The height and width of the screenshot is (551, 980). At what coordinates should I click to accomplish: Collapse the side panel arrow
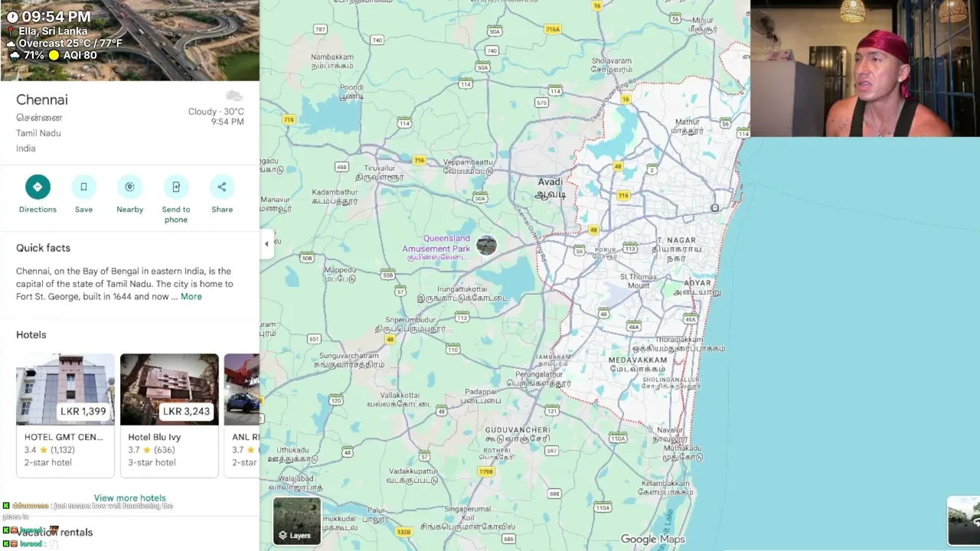click(x=266, y=244)
